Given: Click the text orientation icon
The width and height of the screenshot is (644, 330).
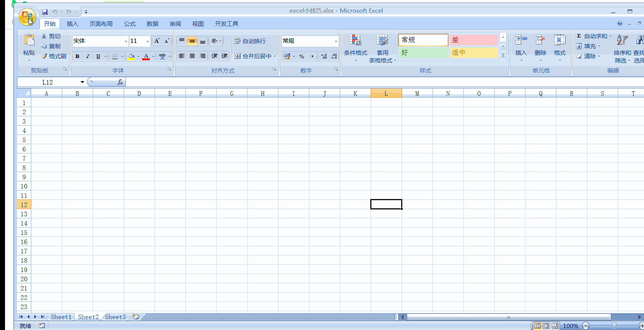Looking at the screenshot, I should click(x=215, y=41).
